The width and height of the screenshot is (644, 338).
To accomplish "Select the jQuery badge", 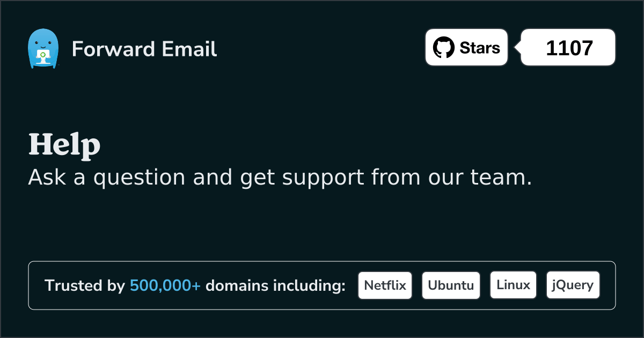I will pyautogui.click(x=573, y=285).
